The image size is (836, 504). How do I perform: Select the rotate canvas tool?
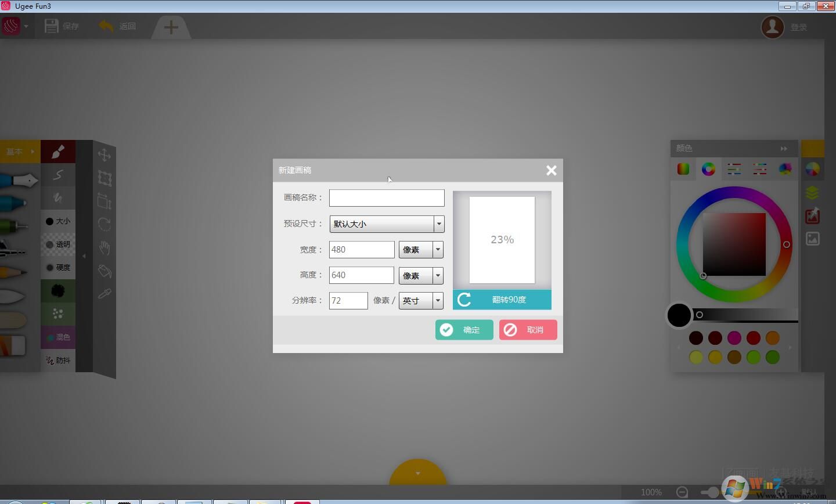[105, 224]
